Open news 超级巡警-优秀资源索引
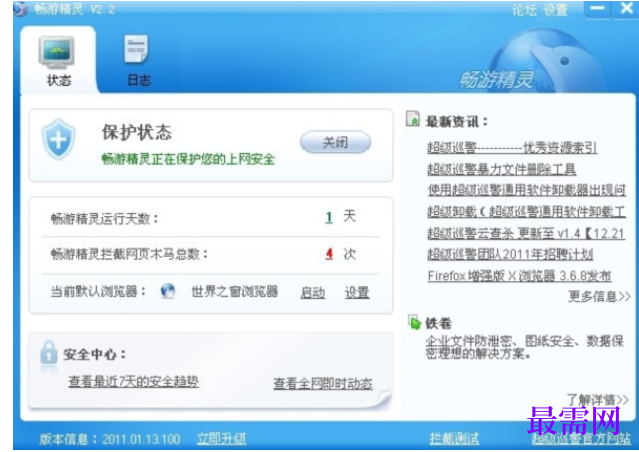Image resolution: width=639 pixels, height=452 pixels. click(x=512, y=148)
